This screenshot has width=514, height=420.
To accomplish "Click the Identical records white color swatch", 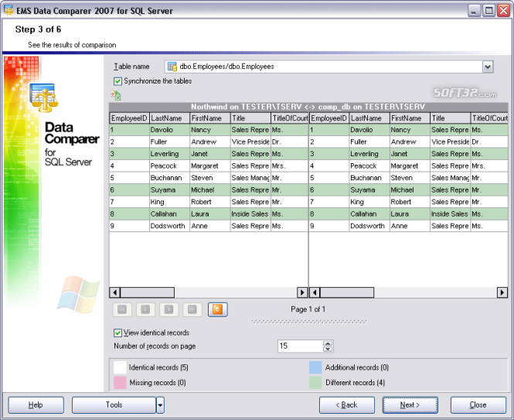I will coord(120,367).
